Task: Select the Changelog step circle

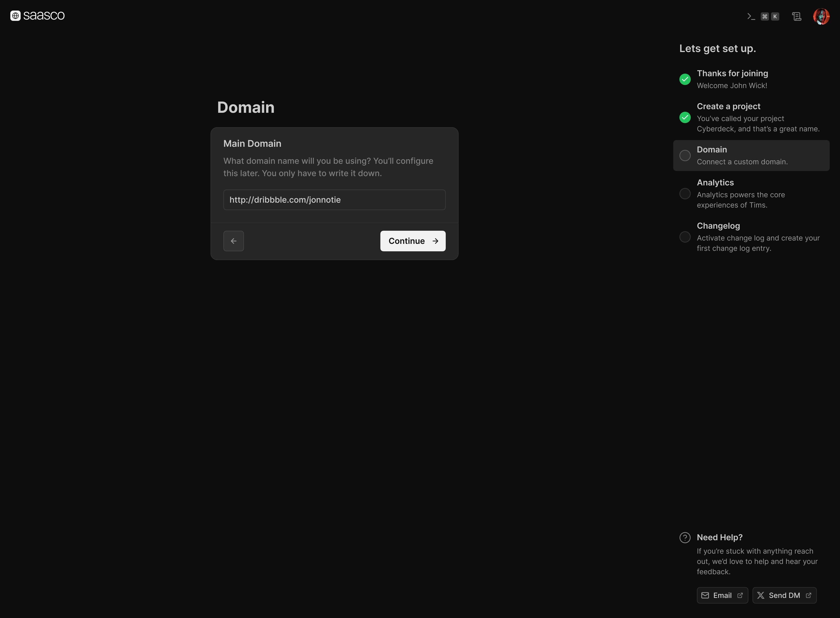Action: 685,237
